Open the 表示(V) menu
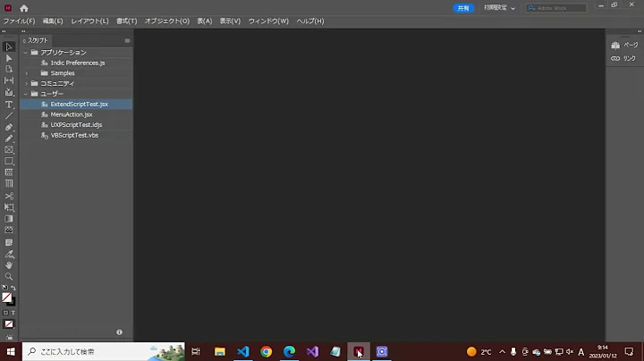 [230, 21]
